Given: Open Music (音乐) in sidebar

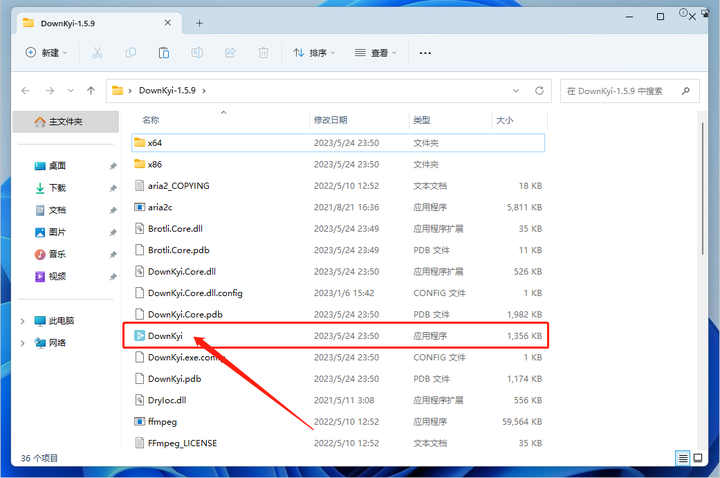Looking at the screenshot, I should 57,254.
